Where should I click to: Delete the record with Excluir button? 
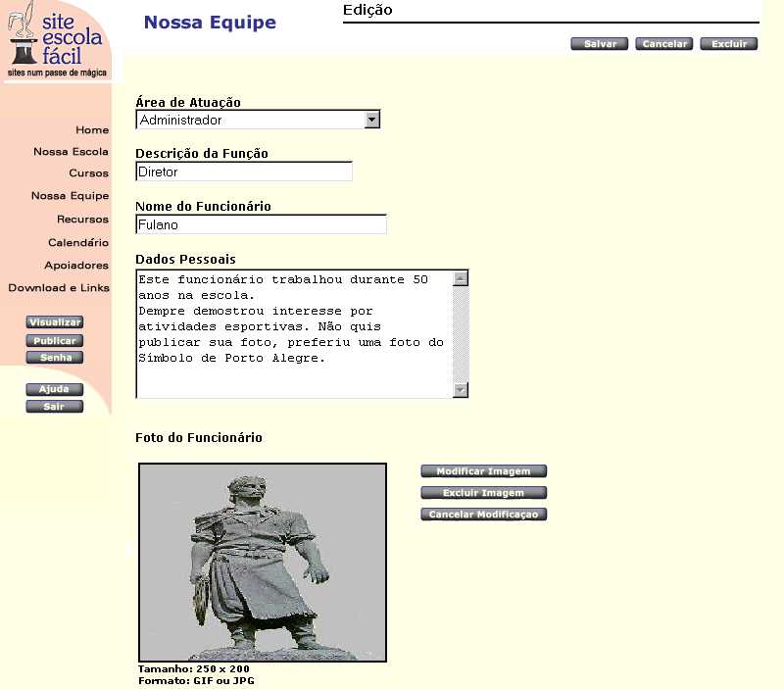coord(728,44)
